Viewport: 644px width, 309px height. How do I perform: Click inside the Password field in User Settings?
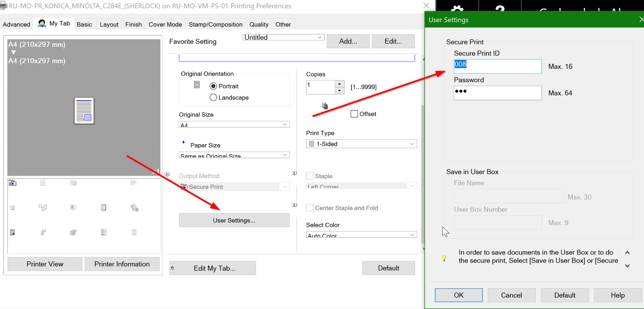click(x=497, y=93)
